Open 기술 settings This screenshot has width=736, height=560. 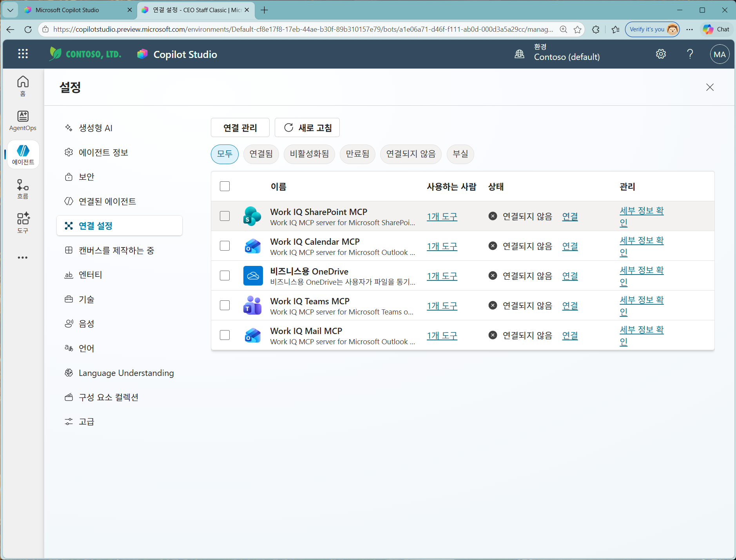(120, 299)
